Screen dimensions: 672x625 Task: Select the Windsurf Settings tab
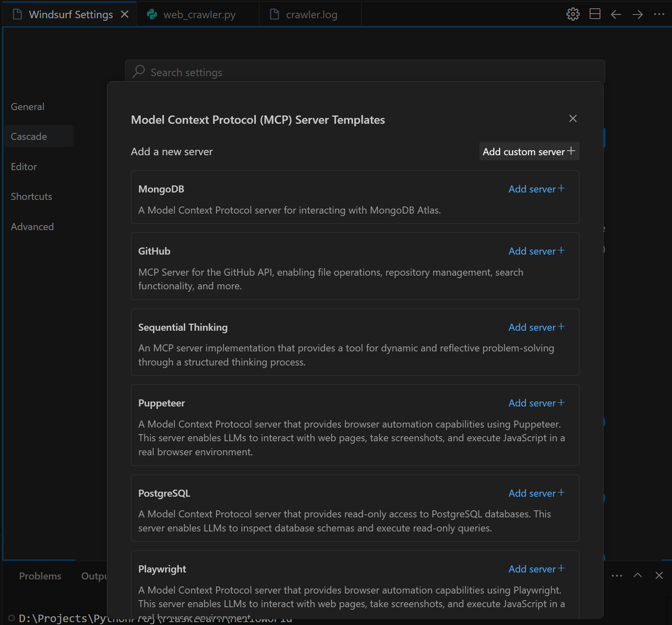[70, 14]
